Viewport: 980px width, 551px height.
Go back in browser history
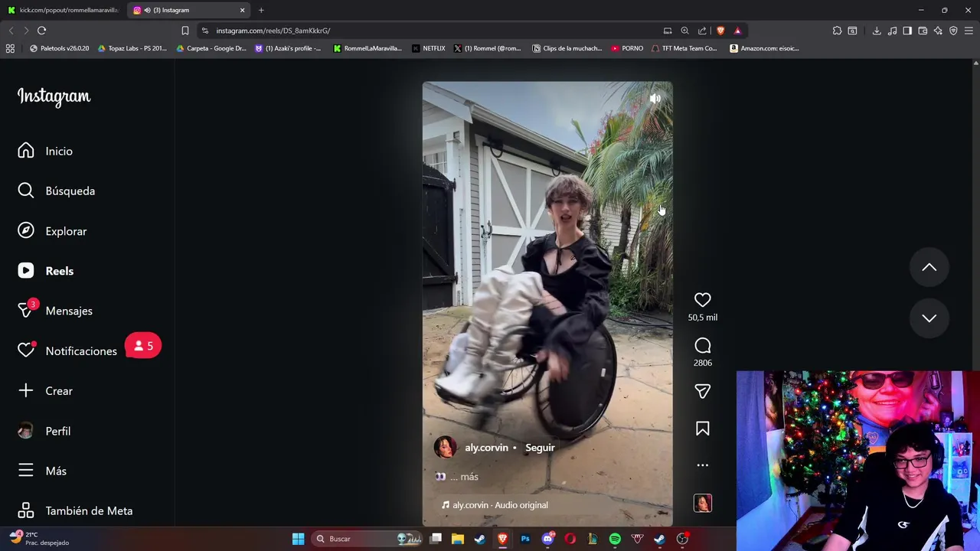11,31
